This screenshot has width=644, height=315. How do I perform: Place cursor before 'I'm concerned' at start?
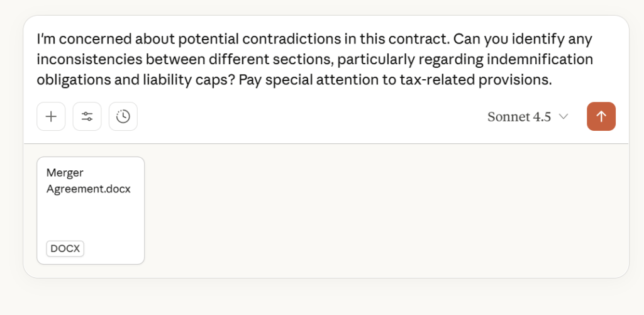pos(38,39)
